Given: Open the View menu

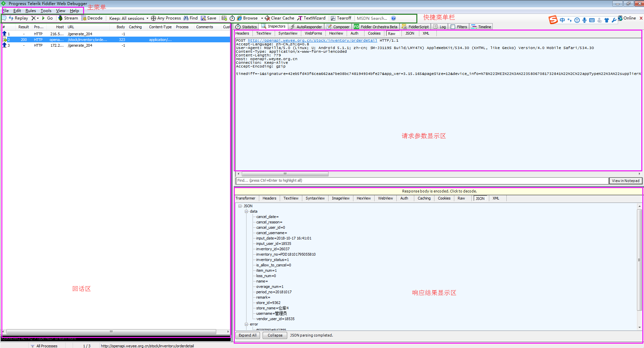Looking at the screenshot, I should pos(61,11).
